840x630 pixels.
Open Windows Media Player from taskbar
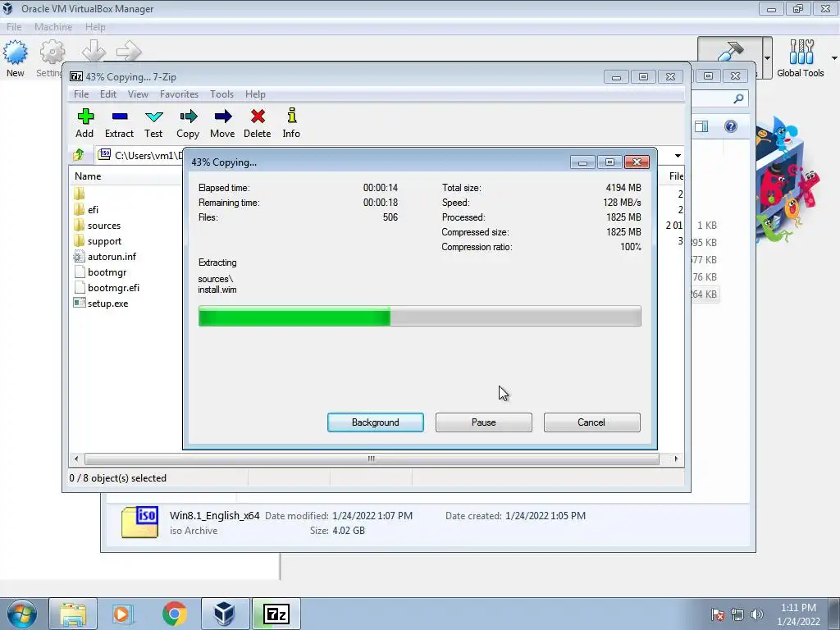point(121,614)
